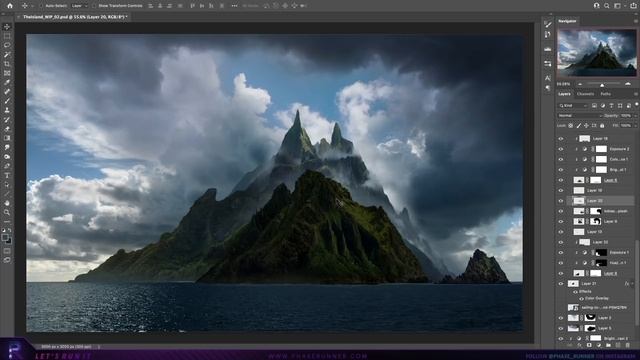
Task: Toggle the layer filter on/off switch
Action: 636,105
